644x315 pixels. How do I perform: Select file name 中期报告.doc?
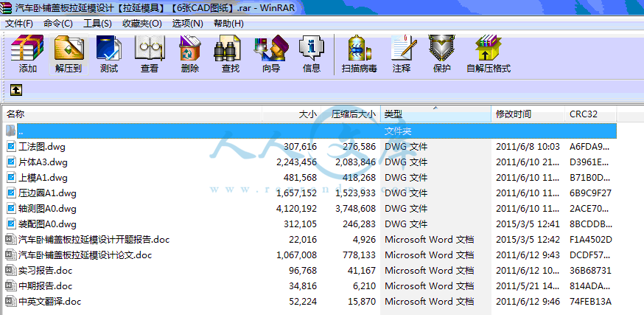45,285
